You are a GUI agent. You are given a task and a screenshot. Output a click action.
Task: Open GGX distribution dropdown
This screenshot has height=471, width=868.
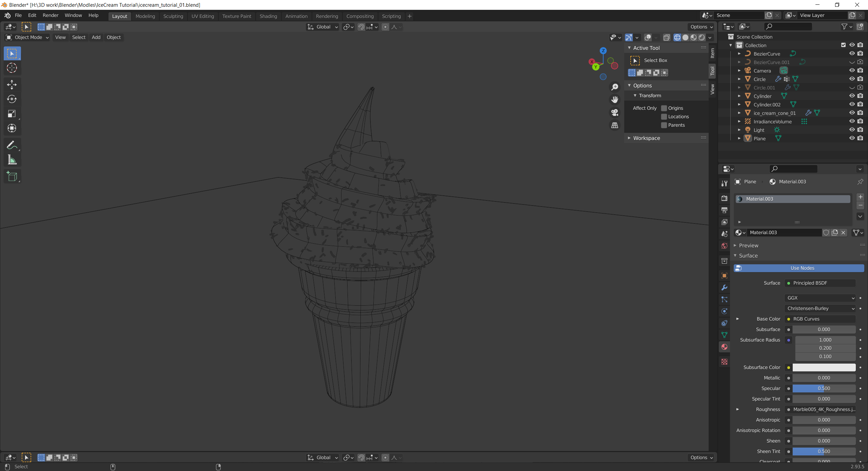click(x=820, y=298)
